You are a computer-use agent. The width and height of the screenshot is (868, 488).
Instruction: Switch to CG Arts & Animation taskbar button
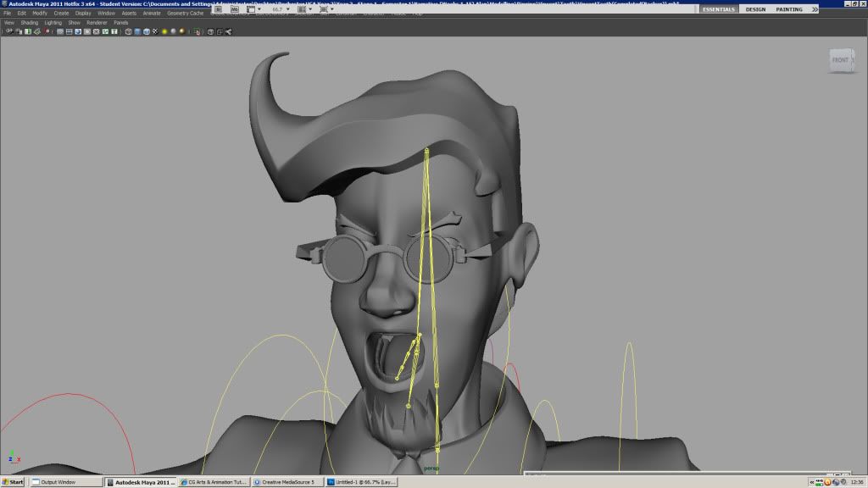(214, 482)
